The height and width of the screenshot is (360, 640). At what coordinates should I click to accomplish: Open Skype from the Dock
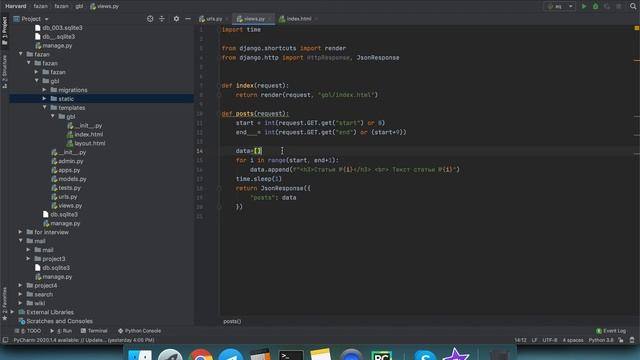point(425,354)
